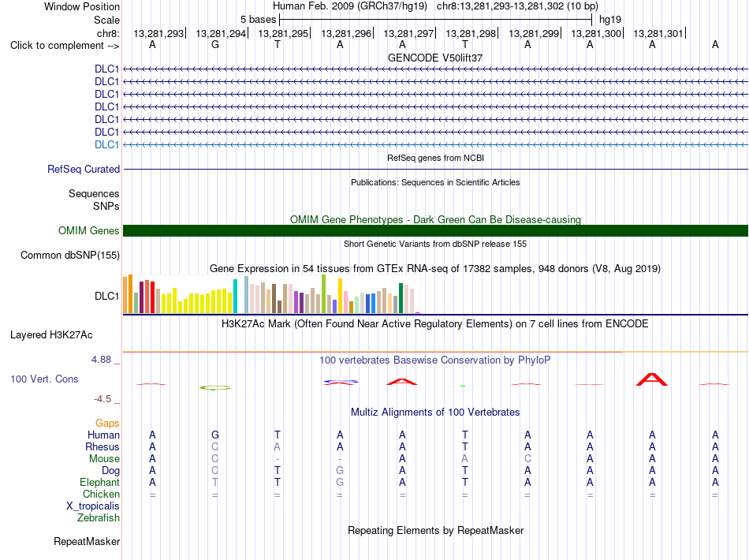Click the RepeatMasker track label
The width and height of the screenshot is (749, 560).
(87, 542)
